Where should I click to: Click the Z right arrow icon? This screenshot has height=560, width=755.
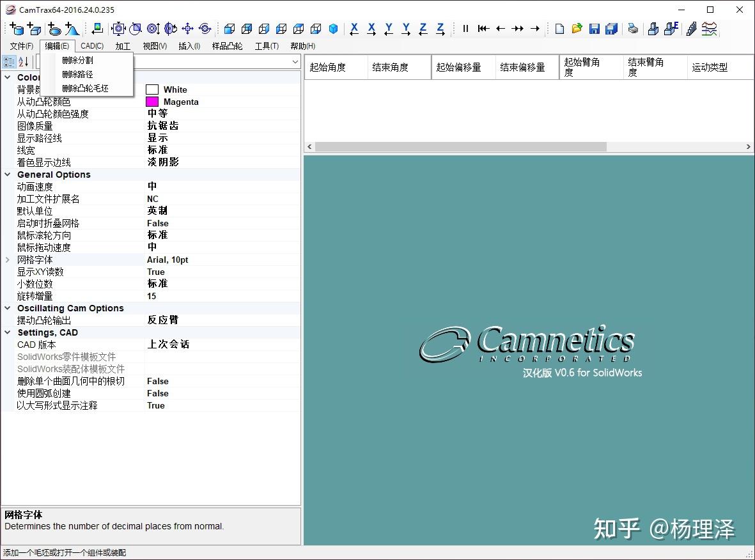tap(440, 29)
